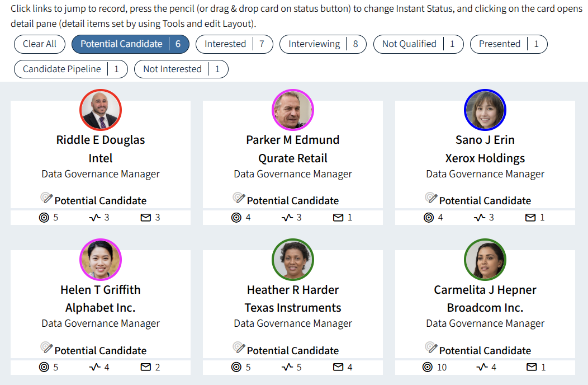Click target icon on Carmelita J Hepner card

click(428, 367)
